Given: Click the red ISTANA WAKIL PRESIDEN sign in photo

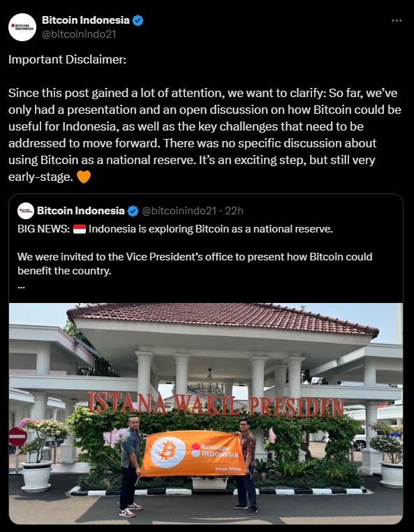Looking at the screenshot, I should [216, 404].
